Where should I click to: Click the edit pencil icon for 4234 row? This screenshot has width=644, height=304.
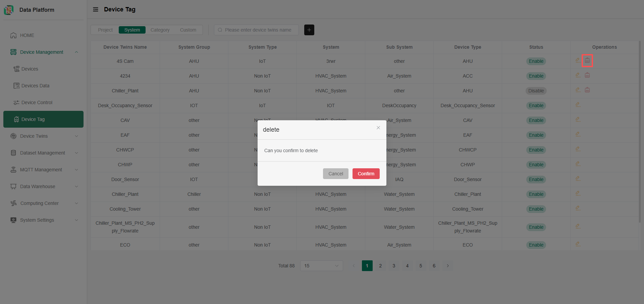(578, 75)
